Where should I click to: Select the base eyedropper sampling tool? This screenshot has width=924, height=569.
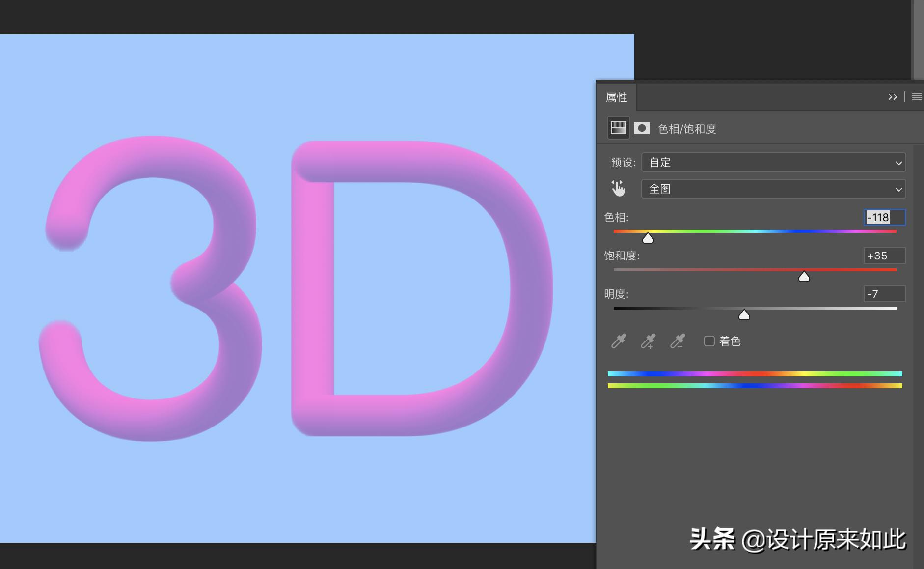[x=618, y=341]
